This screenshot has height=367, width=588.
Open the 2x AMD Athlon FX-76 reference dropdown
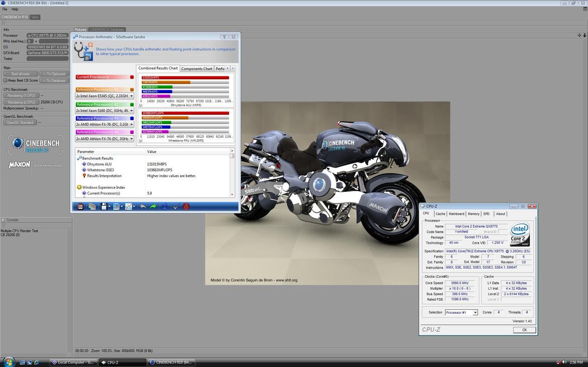[x=131, y=125]
